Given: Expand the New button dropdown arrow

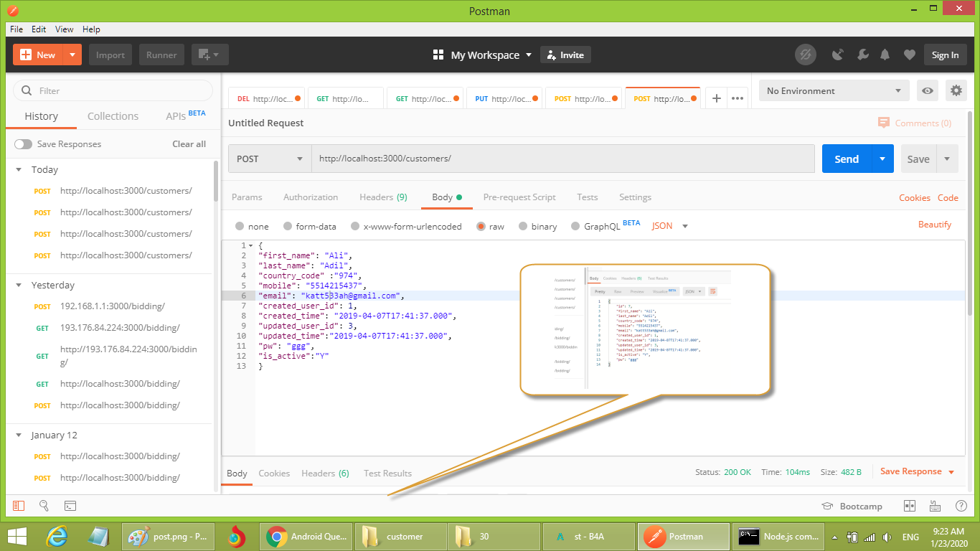Looking at the screenshot, I should tap(72, 55).
